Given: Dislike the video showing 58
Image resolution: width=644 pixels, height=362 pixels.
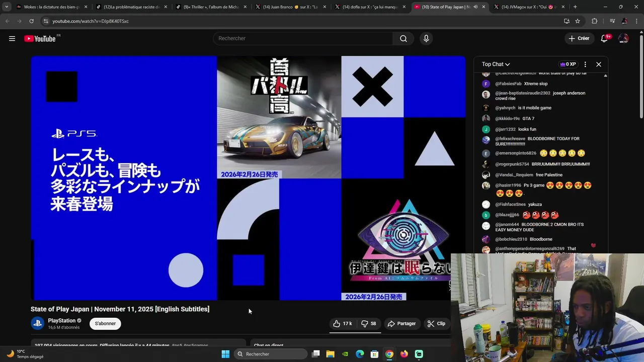Looking at the screenshot, I should pyautogui.click(x=369, y=324).
